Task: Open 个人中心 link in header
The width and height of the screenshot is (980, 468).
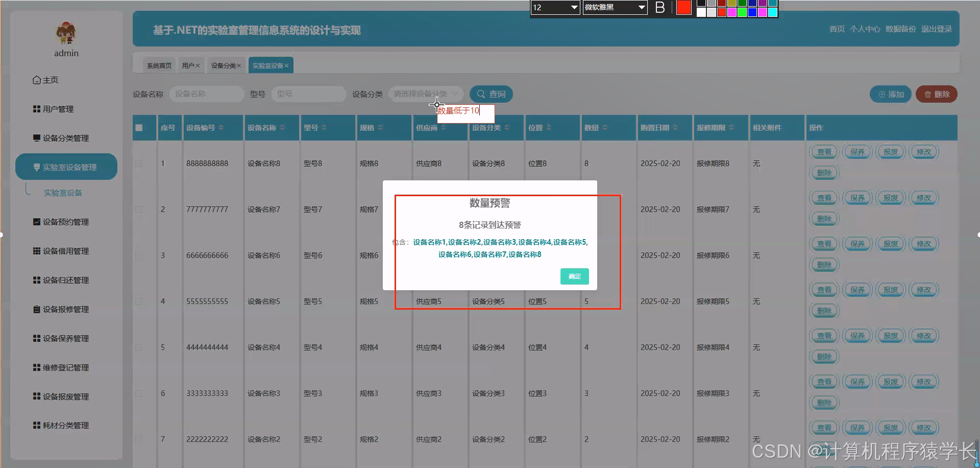Action: coord(865,29)
